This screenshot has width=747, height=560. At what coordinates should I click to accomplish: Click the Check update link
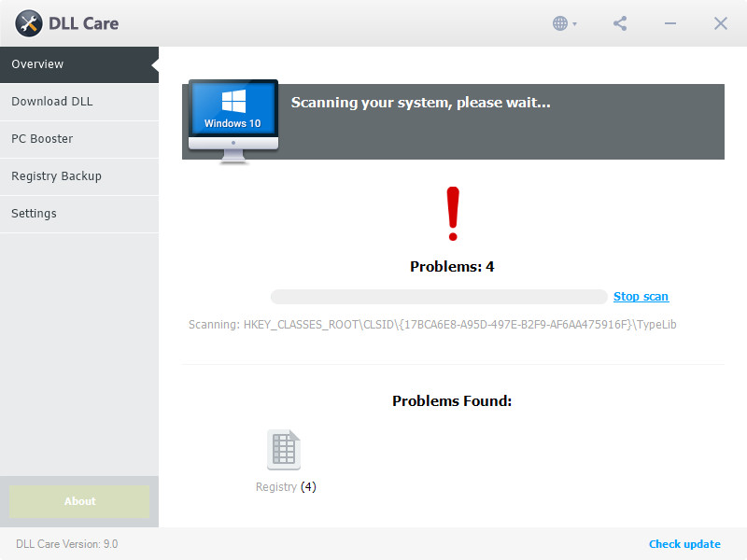click(x=684, y=544)
